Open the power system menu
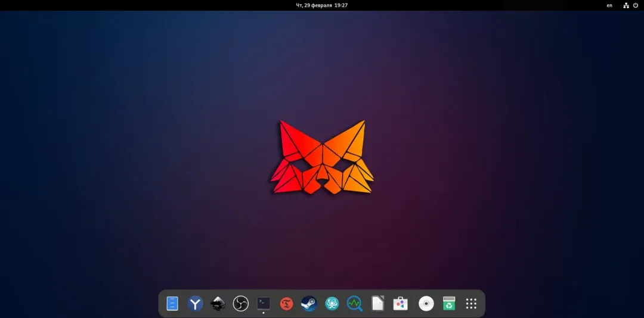Image resolution: width=644 pixels, height=318 pixels. (636, 5)
